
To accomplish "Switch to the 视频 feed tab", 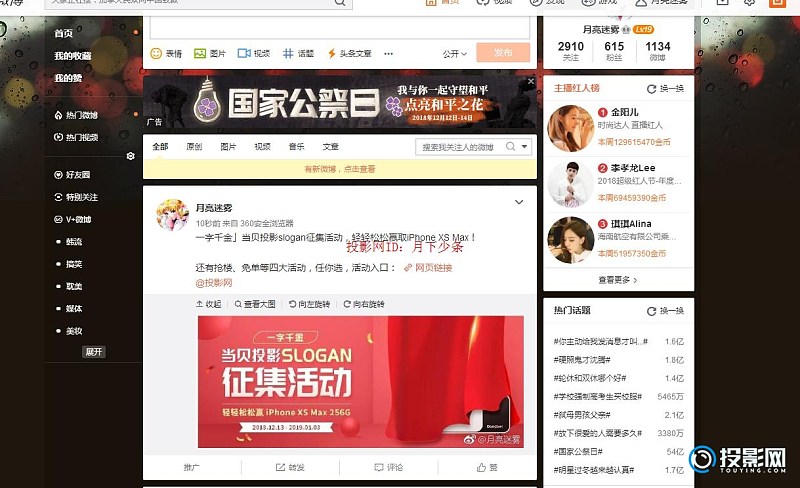I will [262, 147].
